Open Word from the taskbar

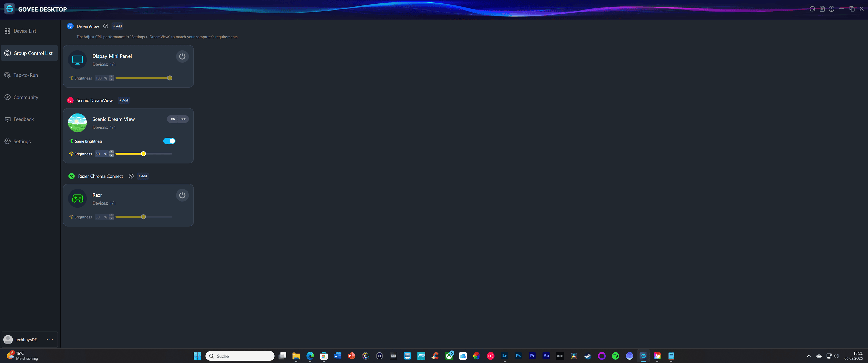click(338, 356)
